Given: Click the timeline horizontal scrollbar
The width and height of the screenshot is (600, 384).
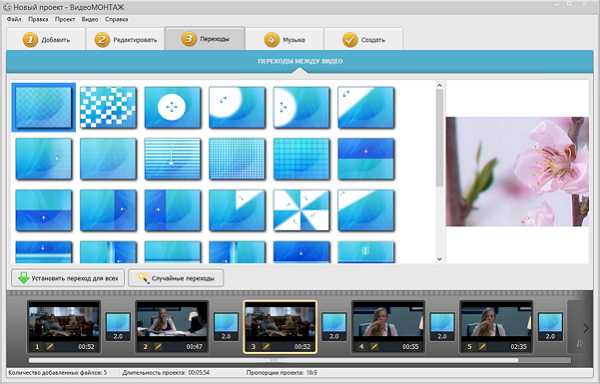Looking at the screenshot, I should click(x=273, y=360).
